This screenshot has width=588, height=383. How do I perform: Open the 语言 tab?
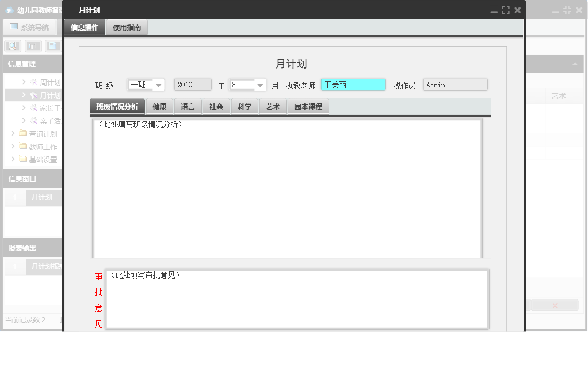pyautogui.click(x=188, y=107)
